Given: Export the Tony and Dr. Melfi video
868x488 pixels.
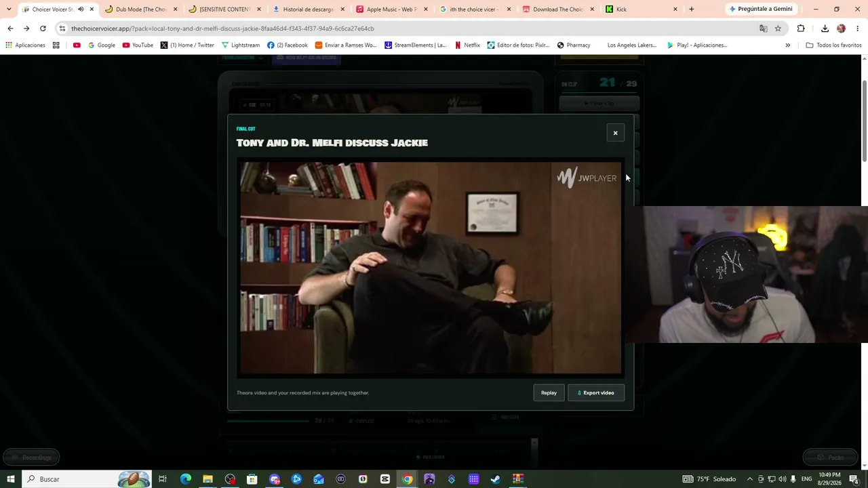Looking at the screenshot, I should [596, 392].
